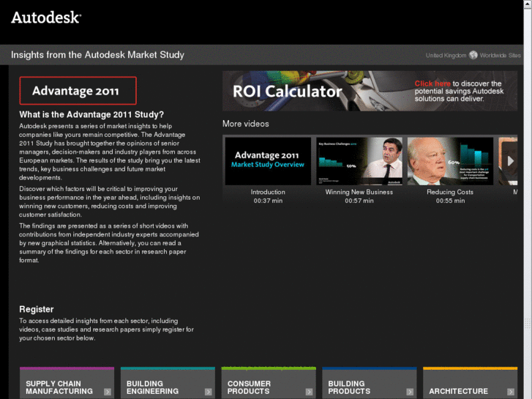This screenshot has height=399, width=532.
Task: Click arrow icon on Building Engineering
Action: pos(209,392)
